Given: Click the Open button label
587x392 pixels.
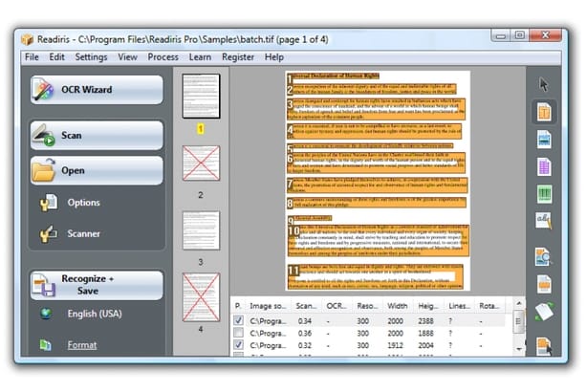Looking at the screenshot, I should [x=73, y=171].
